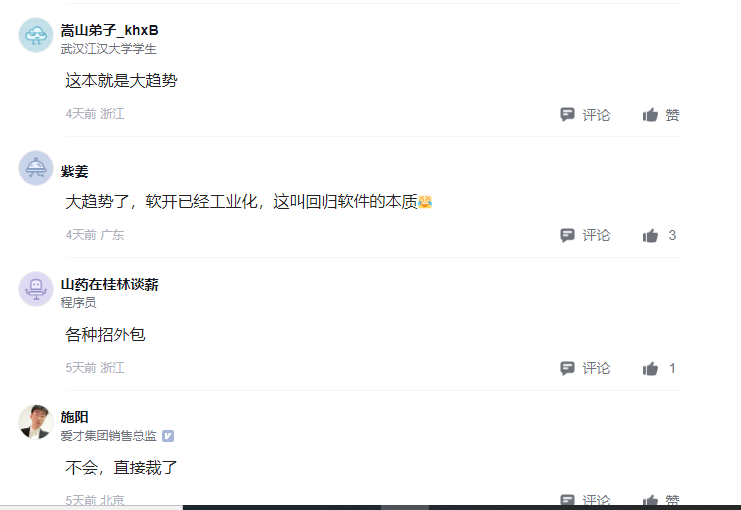
Task: Click comment icon on 山药在桂林谈薪's post
Action: (567, 368)
